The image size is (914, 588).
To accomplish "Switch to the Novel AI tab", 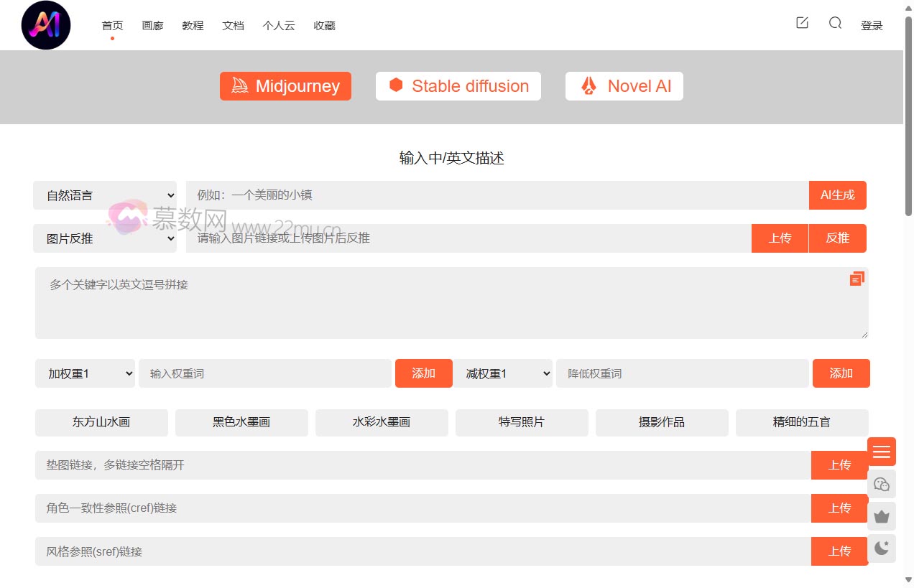I will tap(624, 86).
